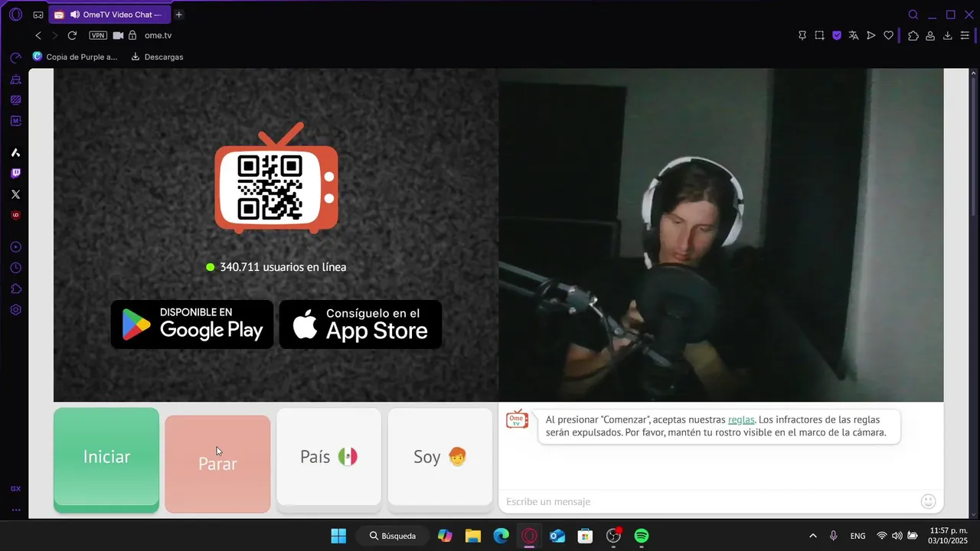Open Spotify from the taskbar
Screen dimensions: 980x551
point(642,536)
